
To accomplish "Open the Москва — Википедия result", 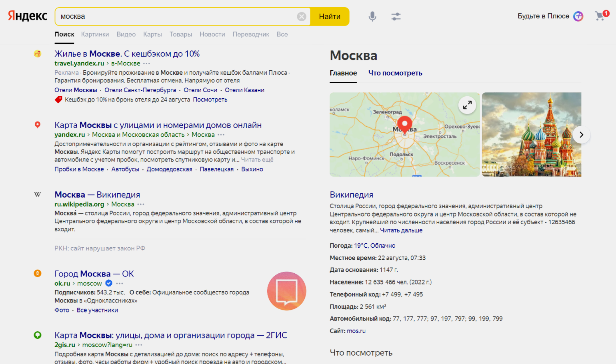I will 97,195.
